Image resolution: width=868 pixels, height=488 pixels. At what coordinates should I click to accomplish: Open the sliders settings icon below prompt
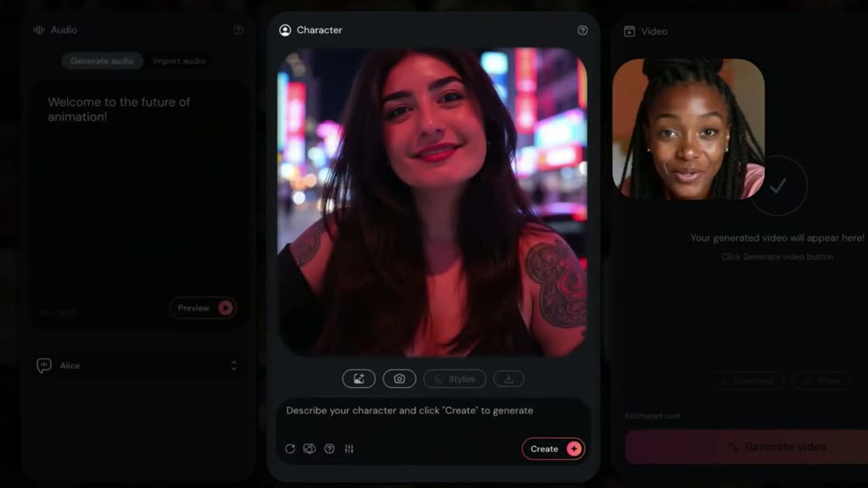(x=350, y=449)
